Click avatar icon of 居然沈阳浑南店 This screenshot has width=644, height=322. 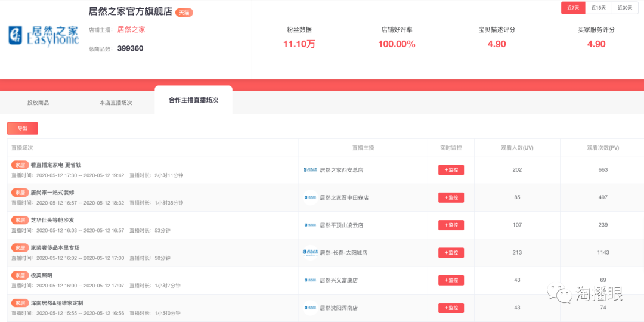[x=310, y=308]
